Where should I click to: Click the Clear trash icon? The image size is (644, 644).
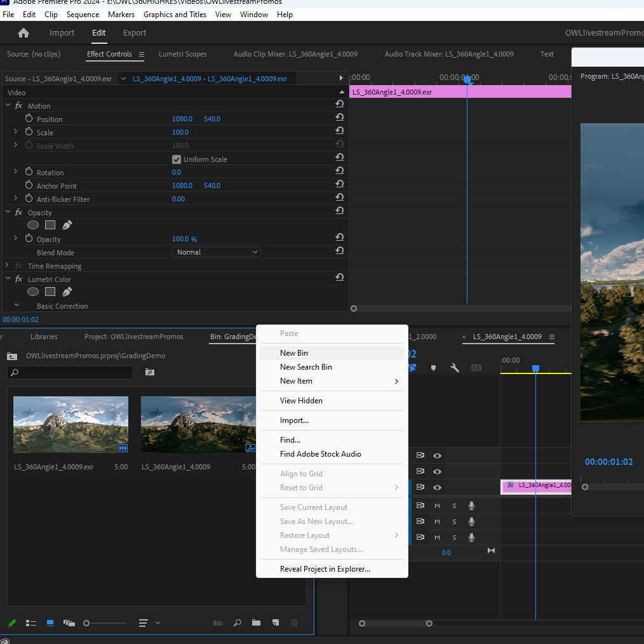point(295,623)
